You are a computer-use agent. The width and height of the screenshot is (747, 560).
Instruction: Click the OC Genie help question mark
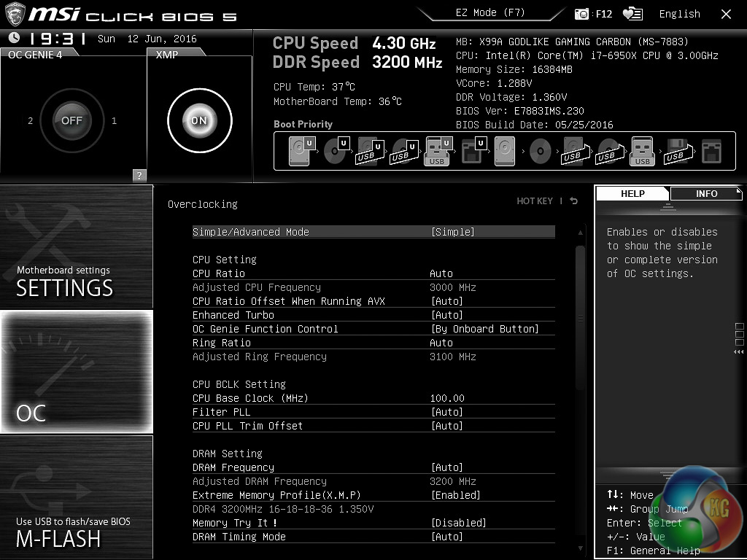point(139,175)
